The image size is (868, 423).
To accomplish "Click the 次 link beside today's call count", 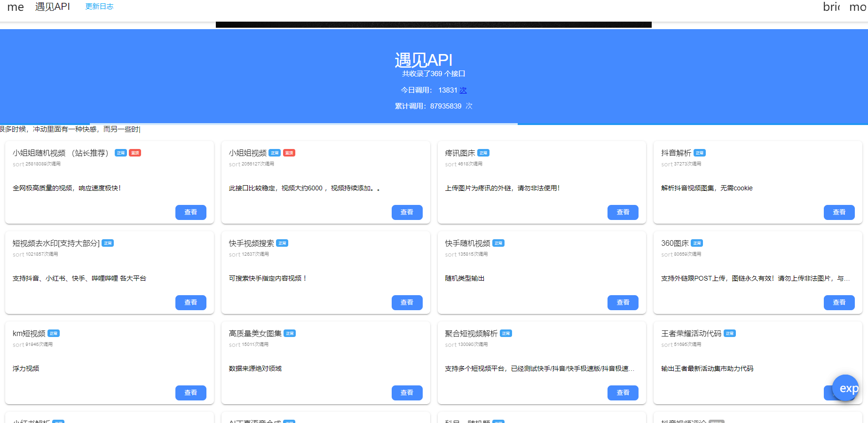I will click(463, 90).
